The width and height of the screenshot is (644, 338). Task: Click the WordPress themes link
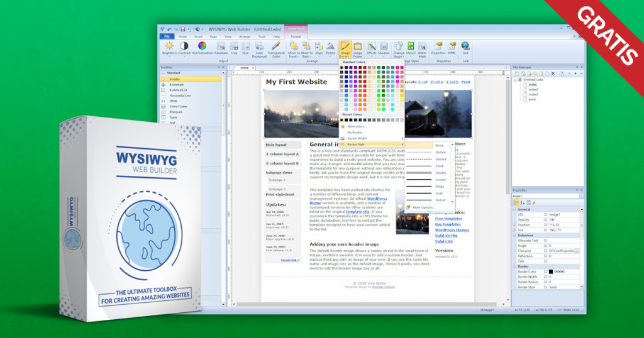point(452,230)
